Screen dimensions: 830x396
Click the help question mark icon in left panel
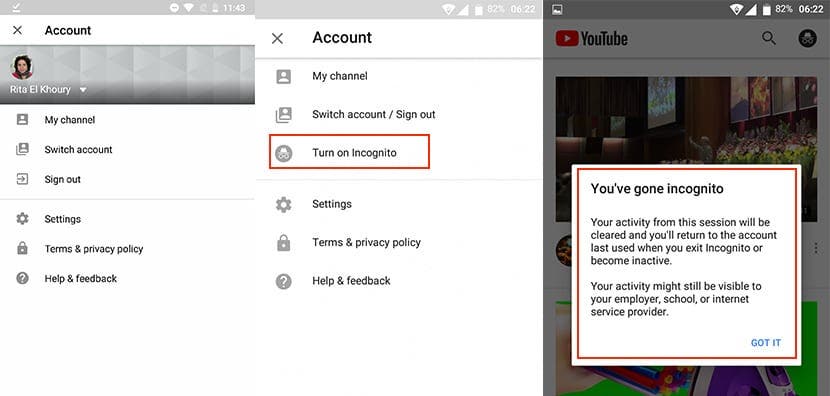pyautogui.click(x=22, y=278)
